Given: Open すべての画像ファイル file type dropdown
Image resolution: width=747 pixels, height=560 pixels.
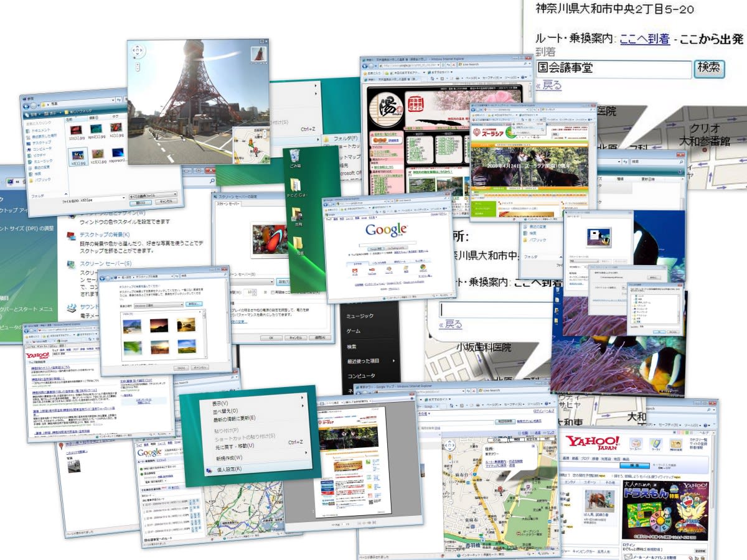Looking at the screenshot, I should pos(153,194).
